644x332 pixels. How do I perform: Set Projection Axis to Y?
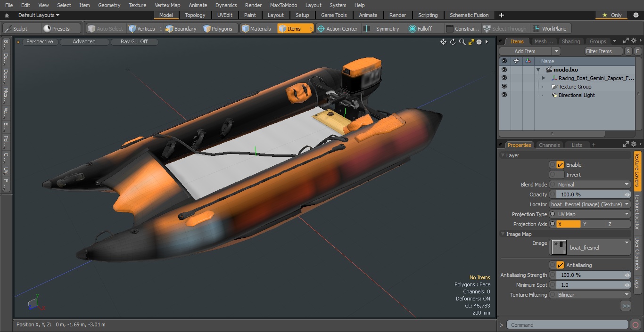593,224
